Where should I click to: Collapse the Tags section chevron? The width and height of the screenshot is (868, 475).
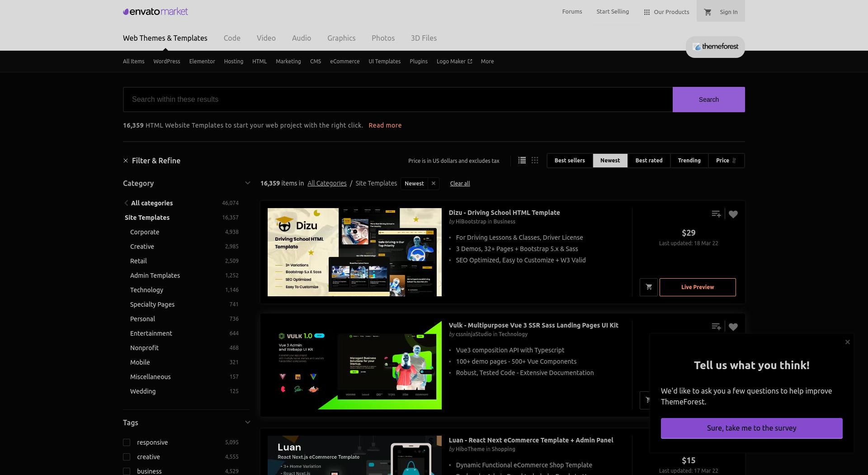247,423
